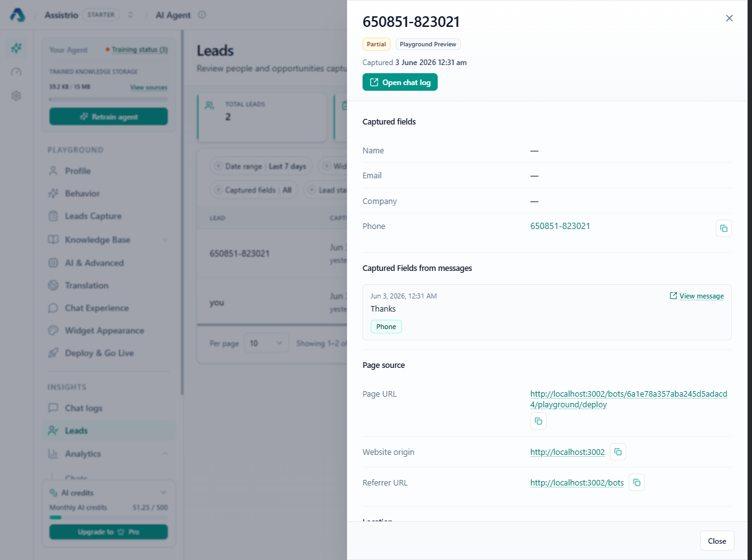This screenshot has width=752, height=560.
Task: Open the dashboard gauge icon in sidebar rail
Action: [x=16, y=72]
